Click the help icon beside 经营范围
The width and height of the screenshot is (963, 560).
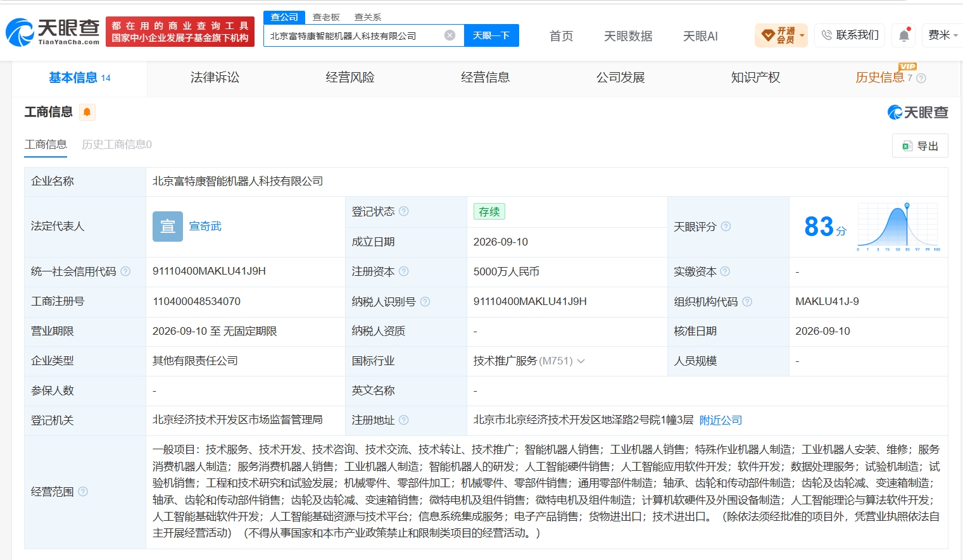click(83, 492)
